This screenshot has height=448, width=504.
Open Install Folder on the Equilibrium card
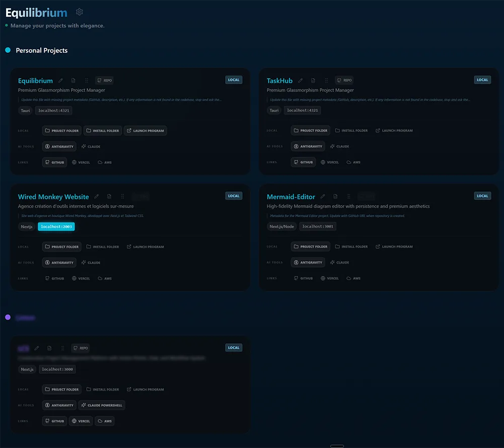coord(103,131)
